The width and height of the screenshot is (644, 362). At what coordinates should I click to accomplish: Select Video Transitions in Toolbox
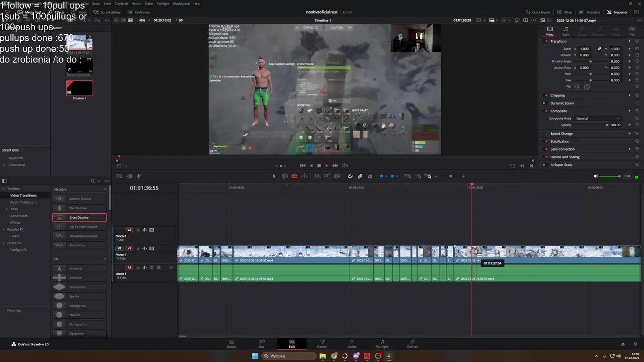coord(23,195)
